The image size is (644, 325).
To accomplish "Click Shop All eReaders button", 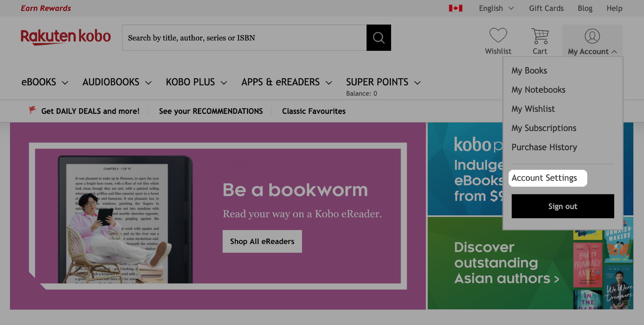I will tap(263, 241).
